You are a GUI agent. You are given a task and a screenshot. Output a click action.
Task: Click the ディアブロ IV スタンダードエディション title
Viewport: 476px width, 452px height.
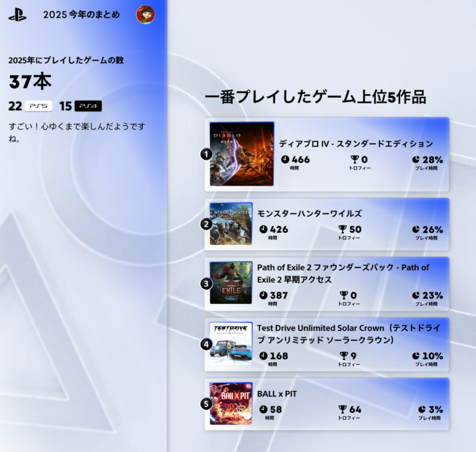[356, 144]
